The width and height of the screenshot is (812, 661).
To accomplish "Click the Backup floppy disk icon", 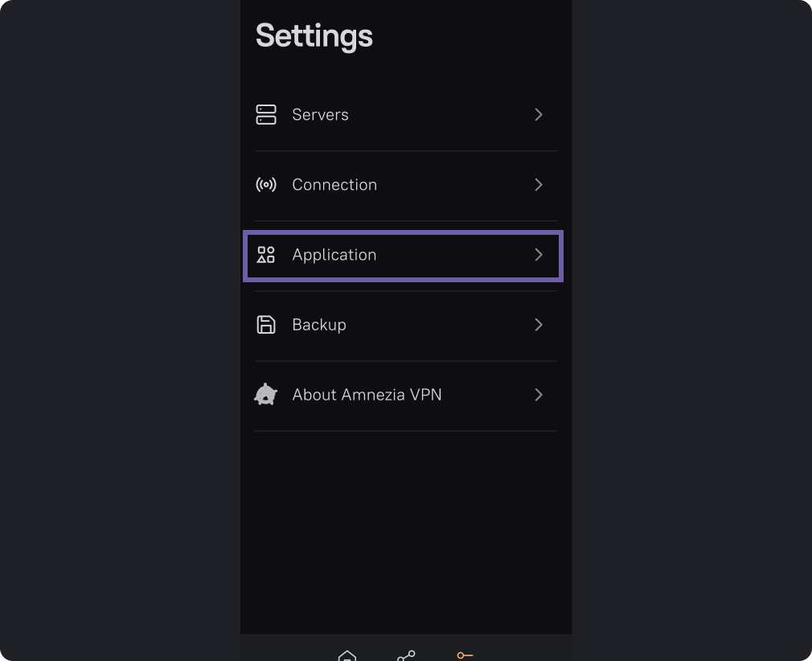I will click(266, 325).
